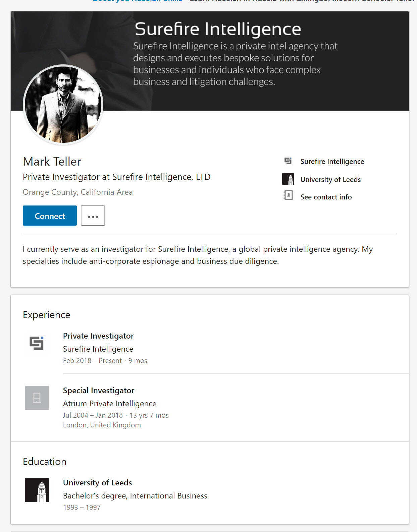The height and width of the screenshot is (532, 417).
Task: Open the three-dots More actions button
Action: [x=93, y=216]
